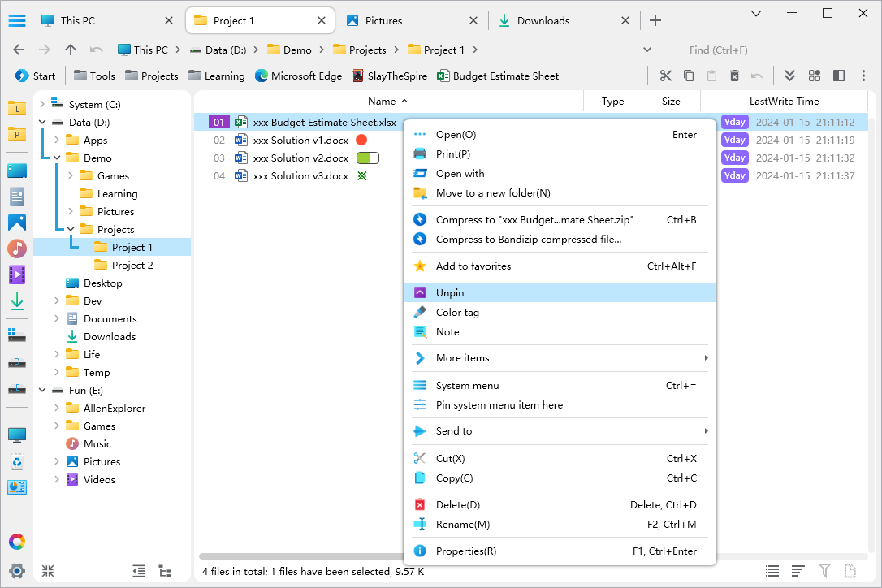This screenshot has width=882, height=588.
Task: Toggle the split pane layout icon
Action: coord(839,76)
